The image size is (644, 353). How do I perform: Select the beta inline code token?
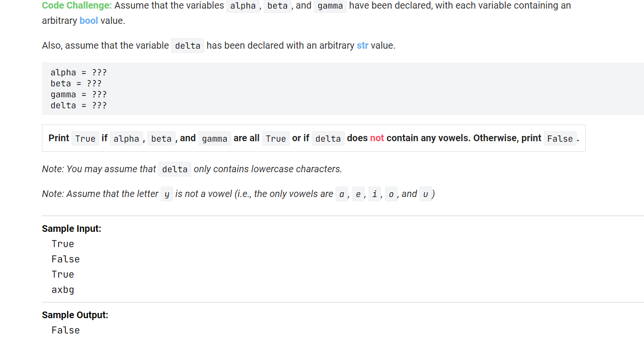click(x=277, y=6)
